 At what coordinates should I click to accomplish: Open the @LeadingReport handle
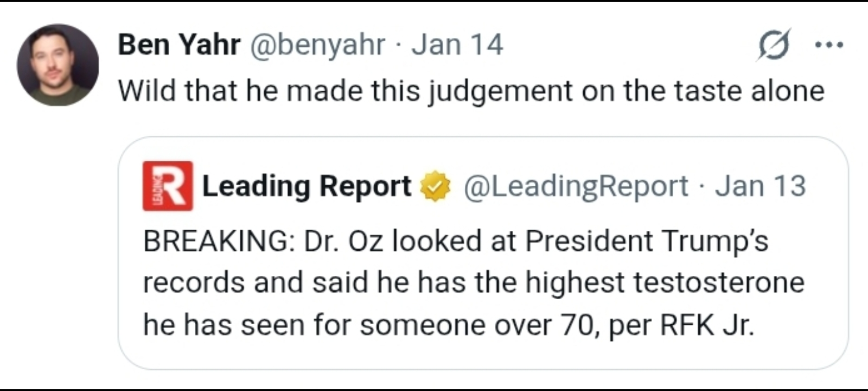pos(575,186)
